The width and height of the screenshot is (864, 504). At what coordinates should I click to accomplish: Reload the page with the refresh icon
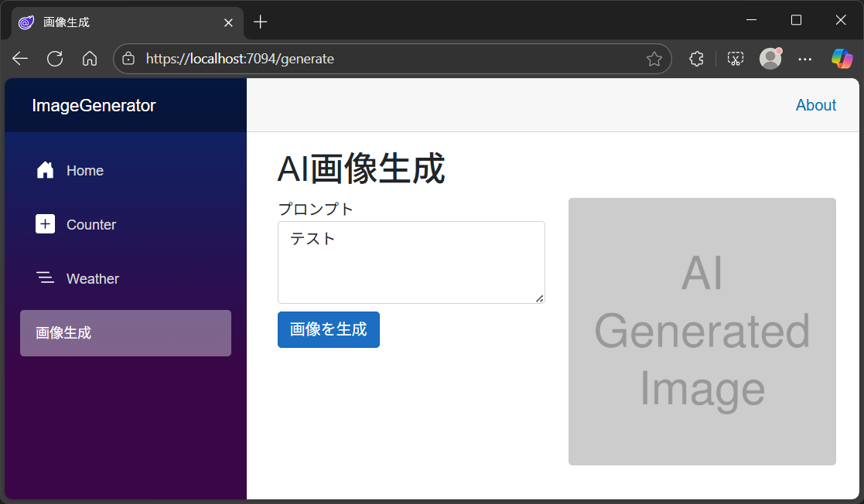(55, 59)
